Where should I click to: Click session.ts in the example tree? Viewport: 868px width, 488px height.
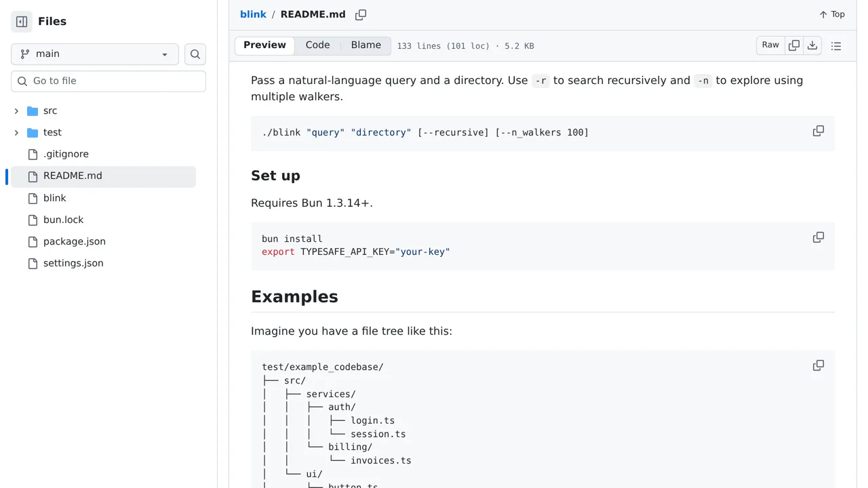click(x=378, y=434)
